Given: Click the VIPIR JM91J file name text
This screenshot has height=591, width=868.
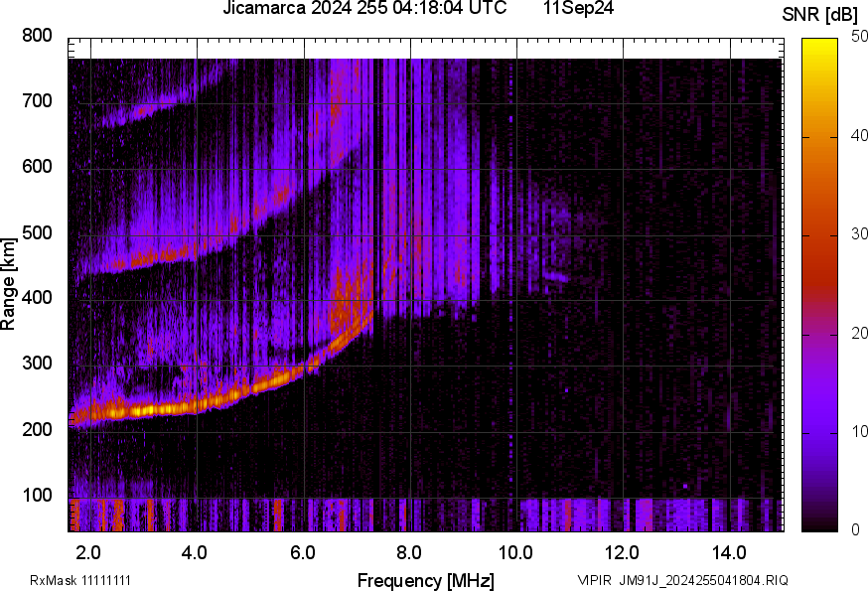Looking at the screenshot, I should point(682,580).
